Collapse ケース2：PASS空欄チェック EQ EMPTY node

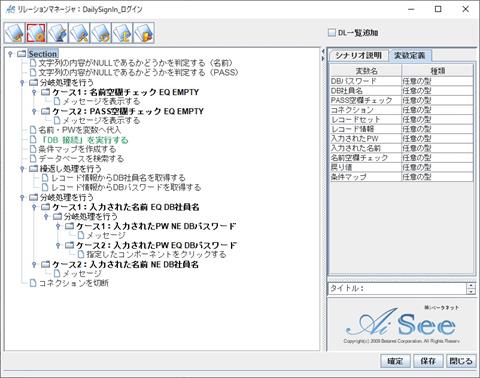point(34,111)
